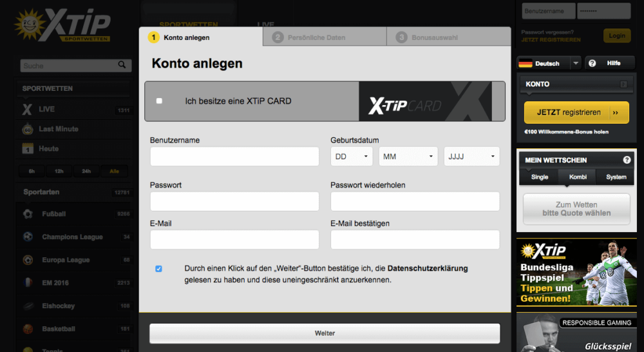This screenshot has width=644, height=352.
Task: Open the DD day dropdown
Action: (352, 156)
